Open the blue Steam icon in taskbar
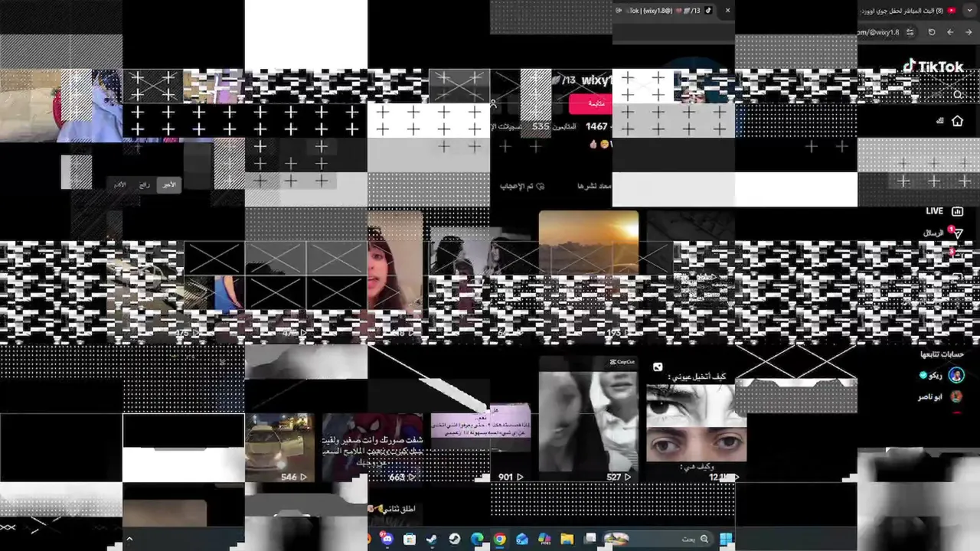Image resolution: width=980 pixels, height=551 pixels. point(432,540)
